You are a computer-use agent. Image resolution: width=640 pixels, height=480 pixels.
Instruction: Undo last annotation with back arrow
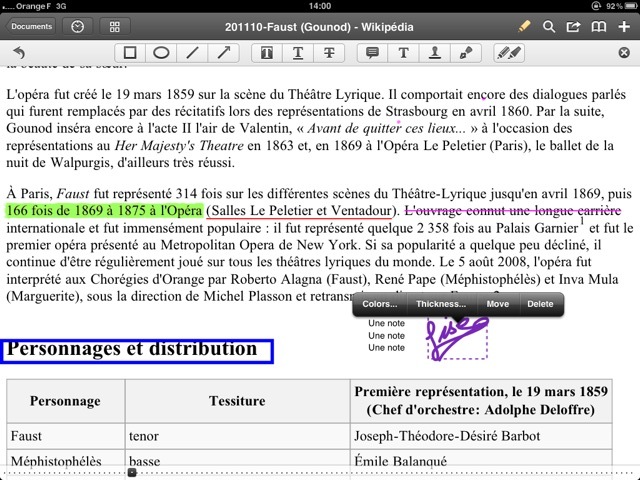[x=18, y=53]
